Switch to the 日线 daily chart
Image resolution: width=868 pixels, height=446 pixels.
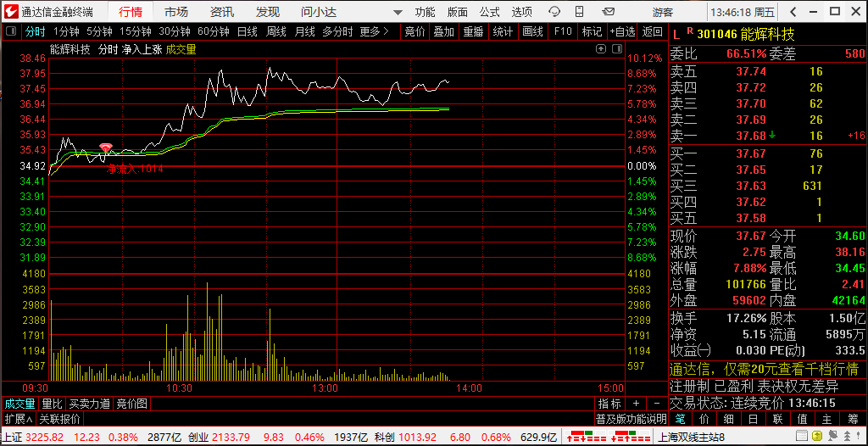click(247, 31)
